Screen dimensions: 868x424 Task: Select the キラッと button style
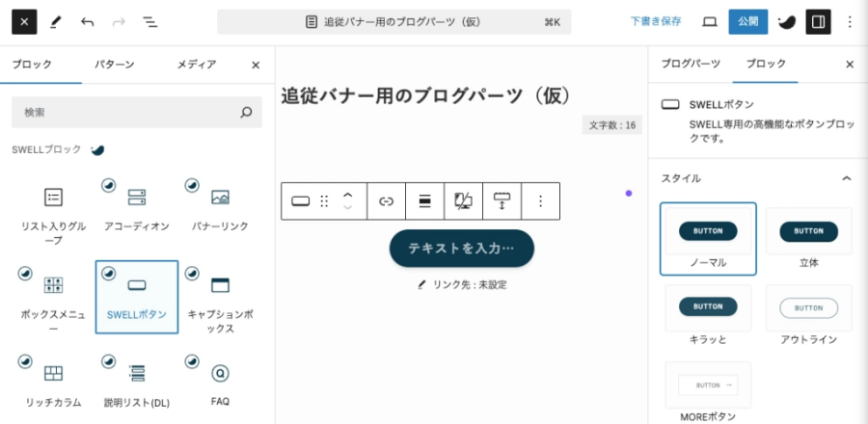point(708,315)
